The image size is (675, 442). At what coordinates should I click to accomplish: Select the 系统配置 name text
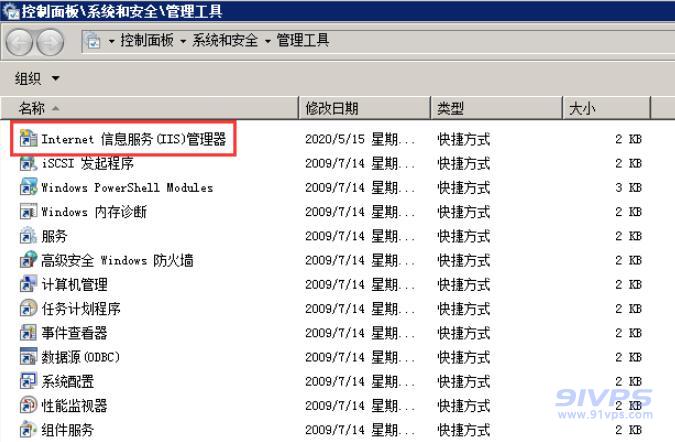[68, 381]
